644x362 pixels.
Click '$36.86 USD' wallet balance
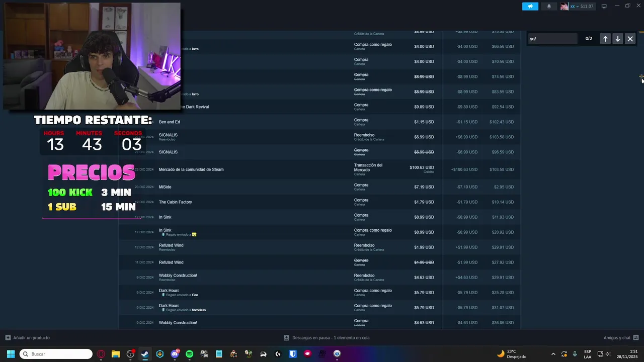[x=503, y=323]
